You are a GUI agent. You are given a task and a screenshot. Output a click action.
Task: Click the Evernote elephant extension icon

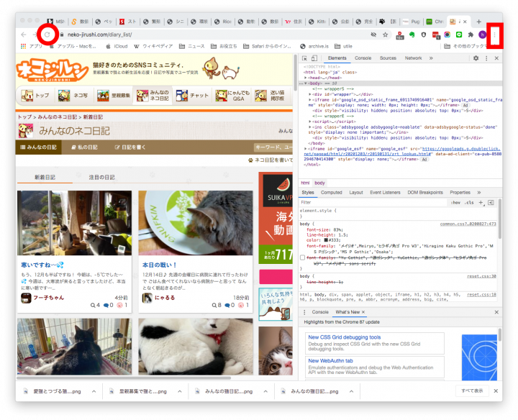click(412, 35)
